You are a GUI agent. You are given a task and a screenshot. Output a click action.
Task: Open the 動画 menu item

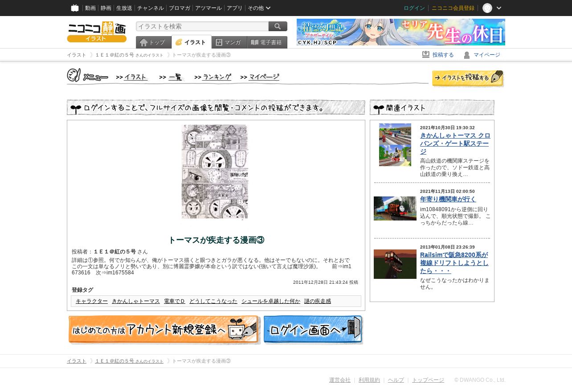[90, 8]
